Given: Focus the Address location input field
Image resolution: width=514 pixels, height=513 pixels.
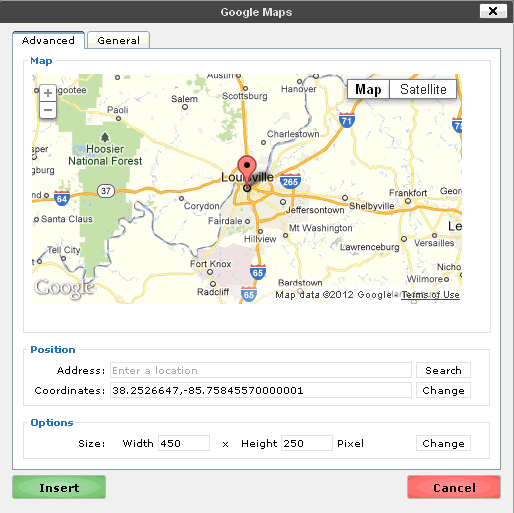Looking at the screenshot, I should pos(261,370).
